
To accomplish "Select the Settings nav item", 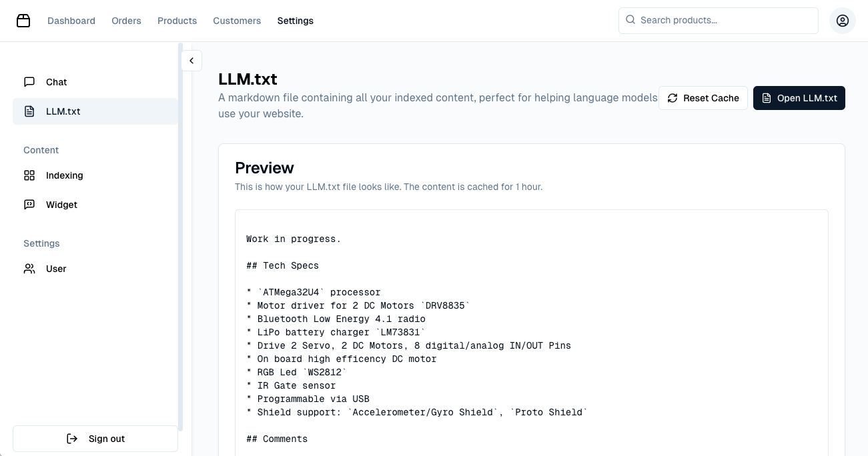I will tap(296, 21).
